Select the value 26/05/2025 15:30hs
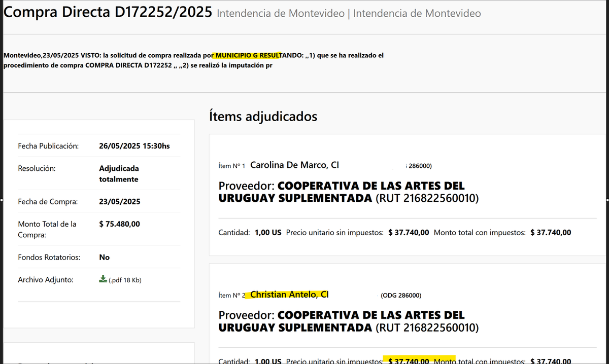This screenshot has width=609, height=364. [x=134, y=146]
